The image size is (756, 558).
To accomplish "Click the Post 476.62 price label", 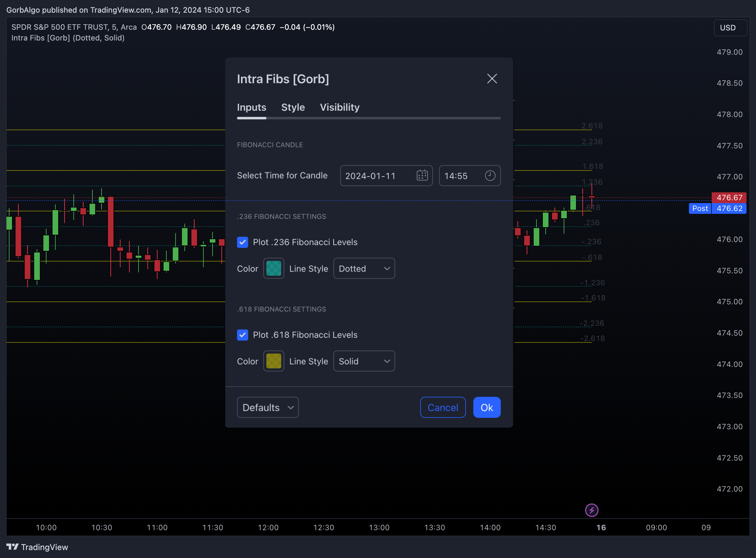I will tap(717, 208).
